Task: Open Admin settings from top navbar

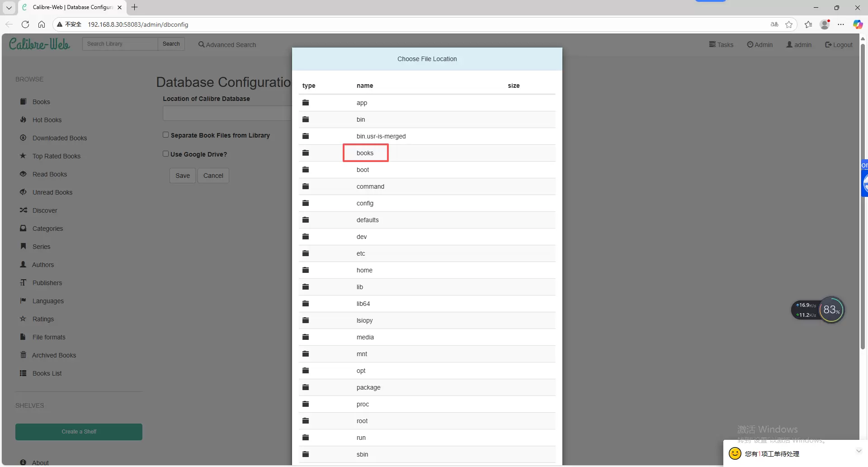Action: (760, 45)
